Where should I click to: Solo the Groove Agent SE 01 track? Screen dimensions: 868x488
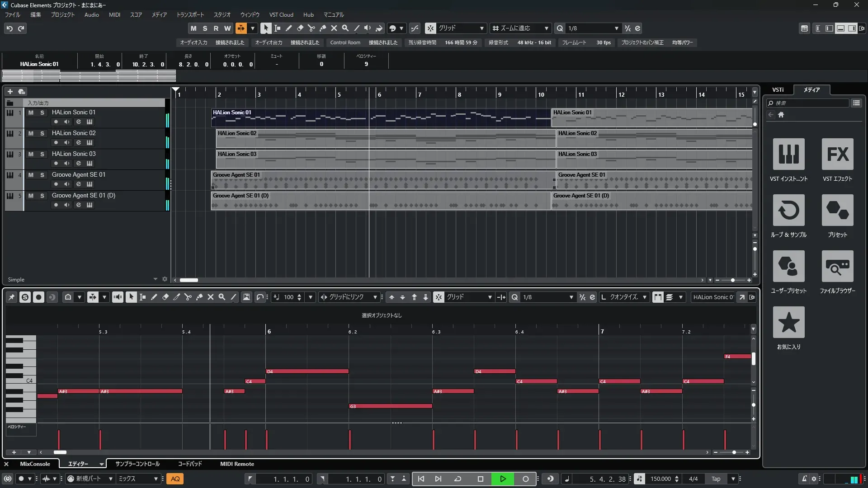point(42,175)
